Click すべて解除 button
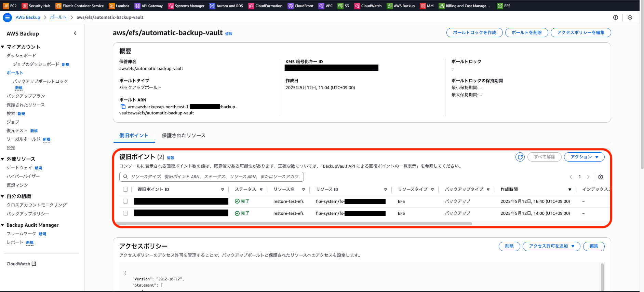Image resolution: width=644 pixels, height=292 pixels. pyautogui.click(x=545, y=157)
